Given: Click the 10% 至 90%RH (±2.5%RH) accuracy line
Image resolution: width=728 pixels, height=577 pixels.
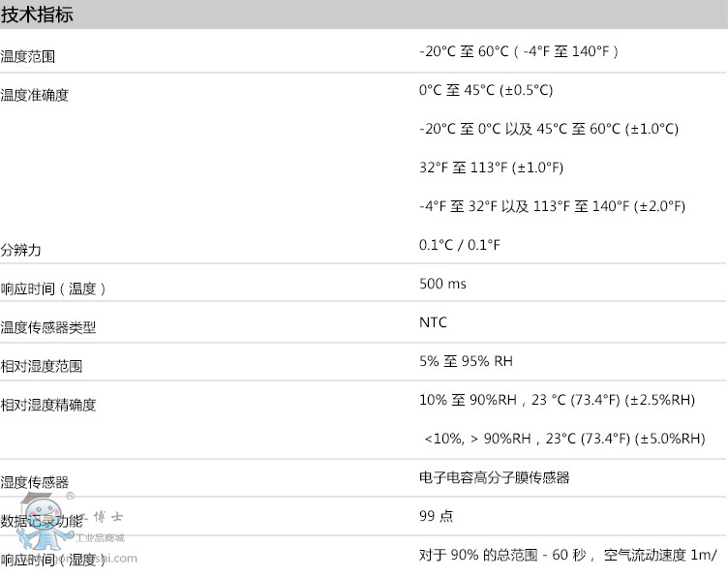Looking at the screenshot, I should pos(557,400).
